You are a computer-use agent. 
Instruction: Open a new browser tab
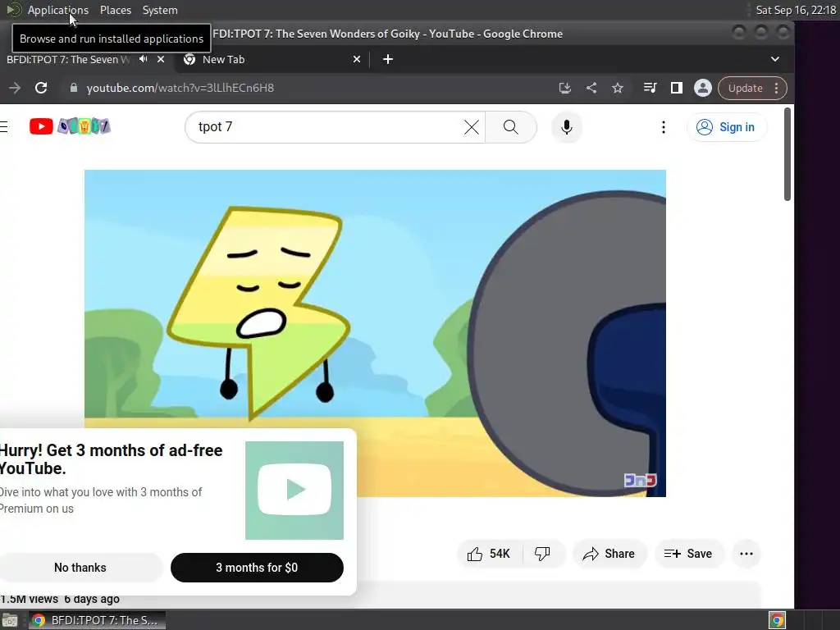tap(388, 59)
